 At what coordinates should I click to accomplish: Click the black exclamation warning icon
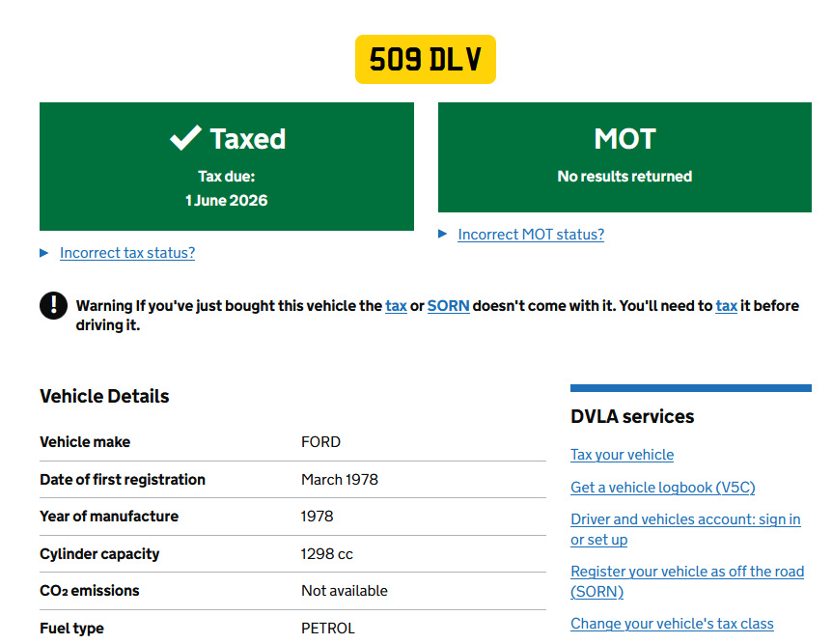click(53, 305)
